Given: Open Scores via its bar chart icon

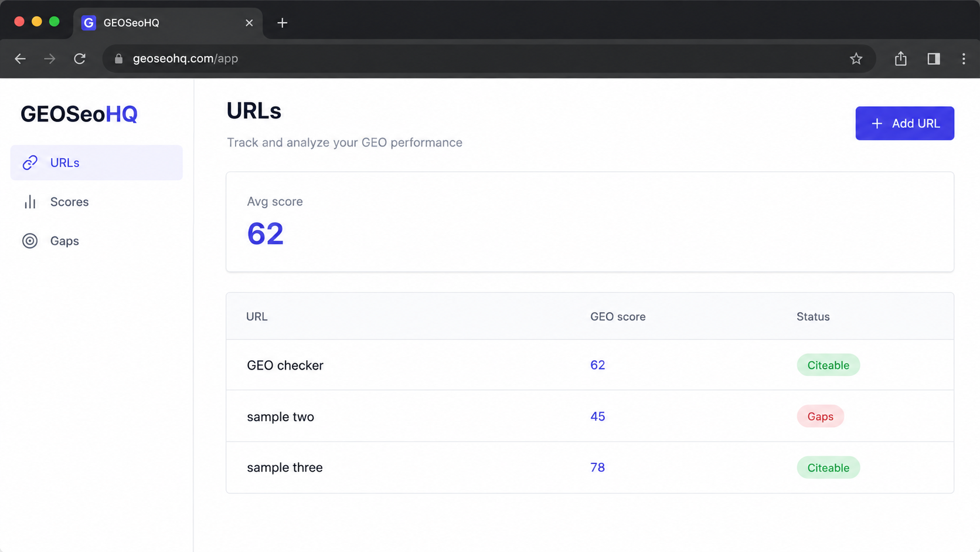Looking at the screenshot, I should [x=30, y=202].
